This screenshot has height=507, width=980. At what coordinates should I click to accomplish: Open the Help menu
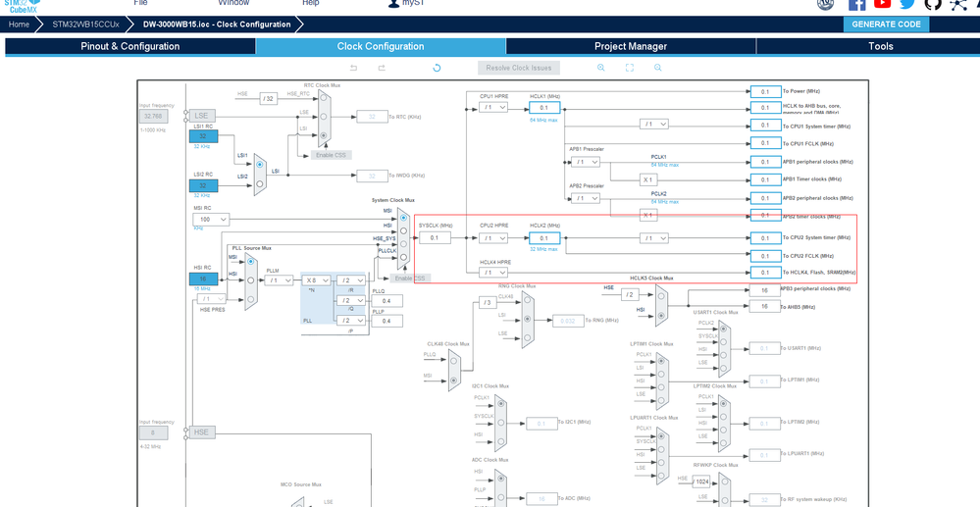pyautogui.click(x=311, y=3)
